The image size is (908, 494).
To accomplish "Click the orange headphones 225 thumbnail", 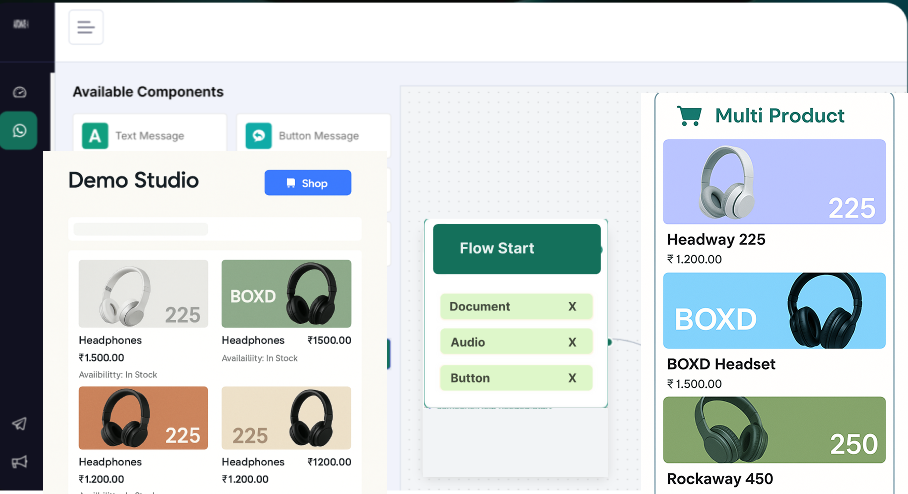I will coord(143,418).
